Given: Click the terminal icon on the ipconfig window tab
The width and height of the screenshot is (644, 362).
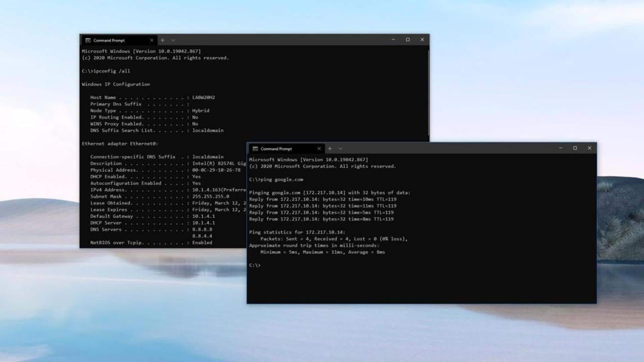Looking at the screenshot, I should click(x=88, y=40).
